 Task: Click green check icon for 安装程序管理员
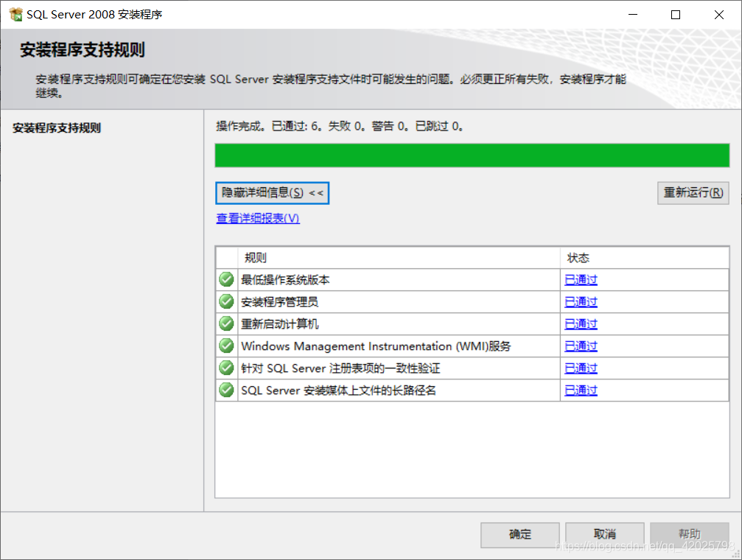click(x=227, y=301)
